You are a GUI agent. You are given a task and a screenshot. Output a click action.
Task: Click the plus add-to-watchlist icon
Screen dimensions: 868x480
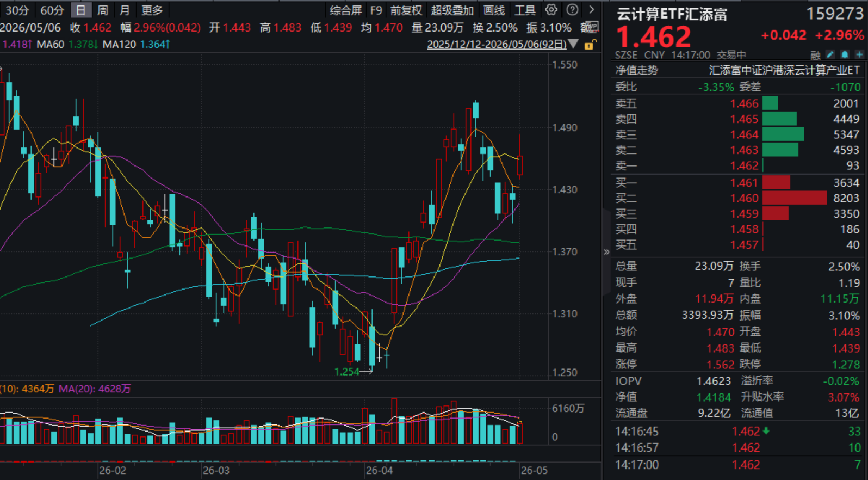pos(859,54)
